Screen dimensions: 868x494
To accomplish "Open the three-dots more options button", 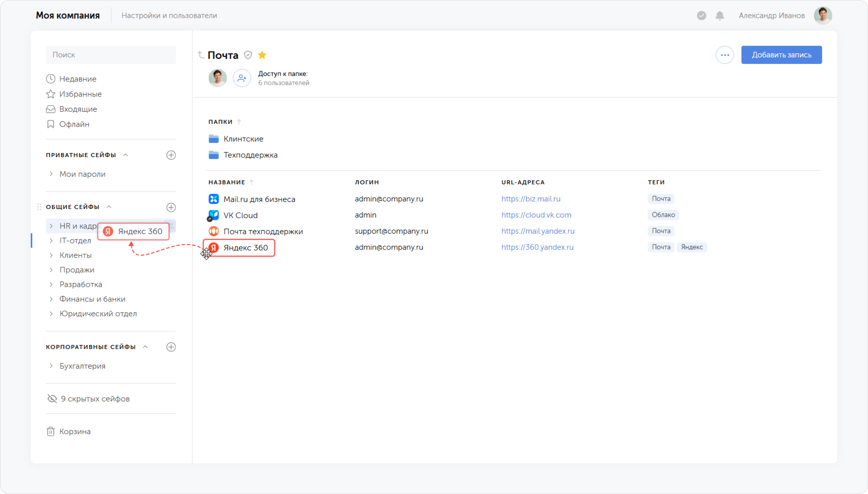I will pos(725,55).
